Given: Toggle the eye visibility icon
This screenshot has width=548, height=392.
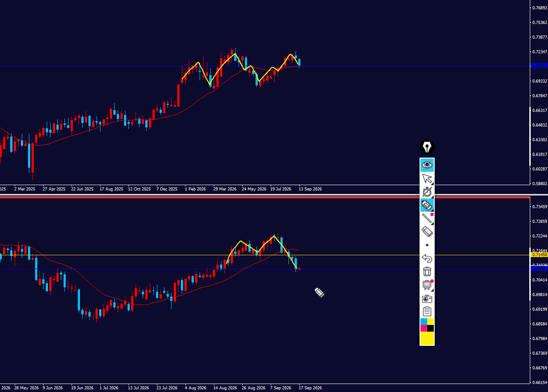Looking at the screenshot, I should [x=427, y=165].
